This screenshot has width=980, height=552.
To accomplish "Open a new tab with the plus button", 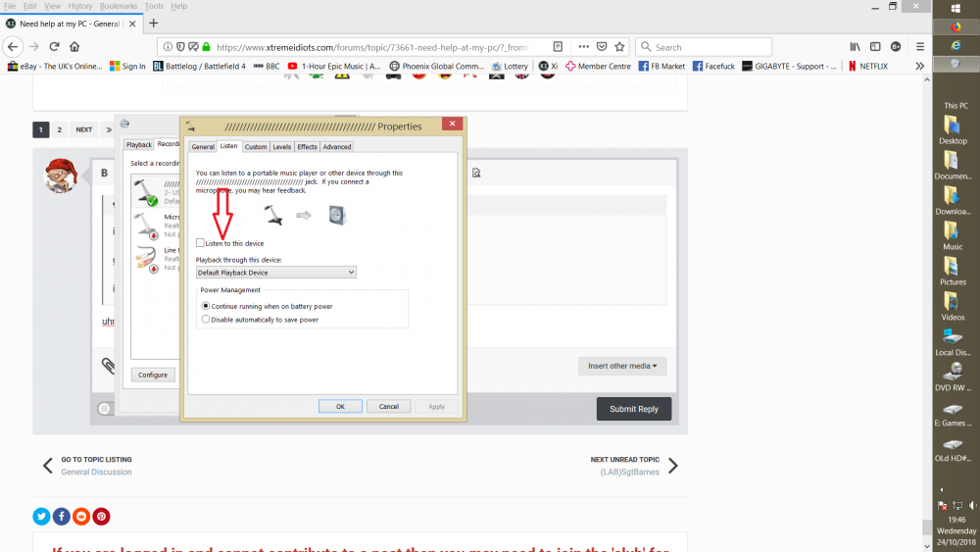I will tap(153, 24).
